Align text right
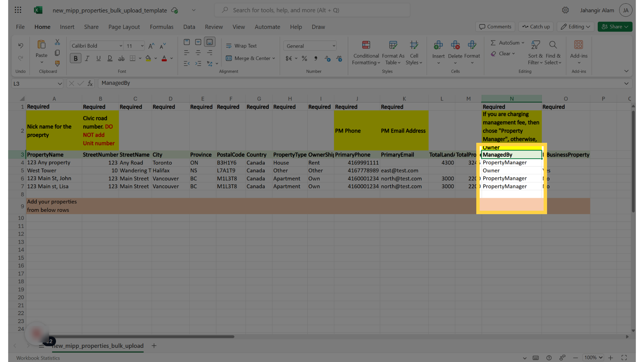The width and height of the screenshot is (644, 362). click(x=210, y=53)
